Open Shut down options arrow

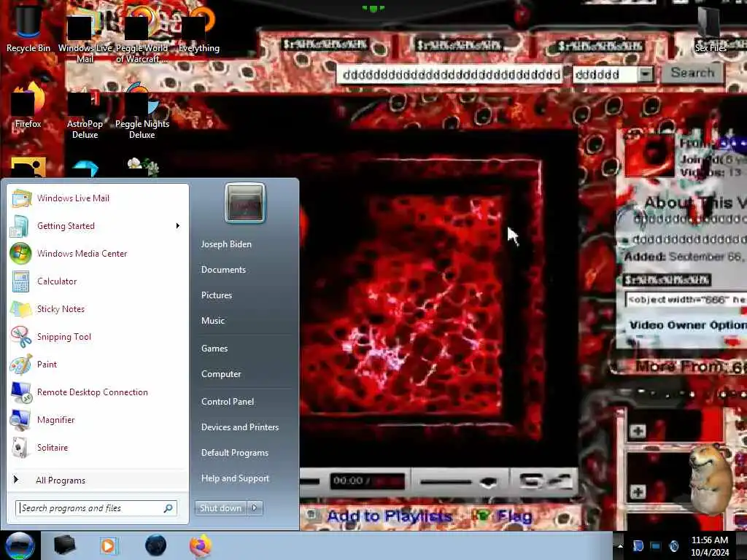point(255,508)
